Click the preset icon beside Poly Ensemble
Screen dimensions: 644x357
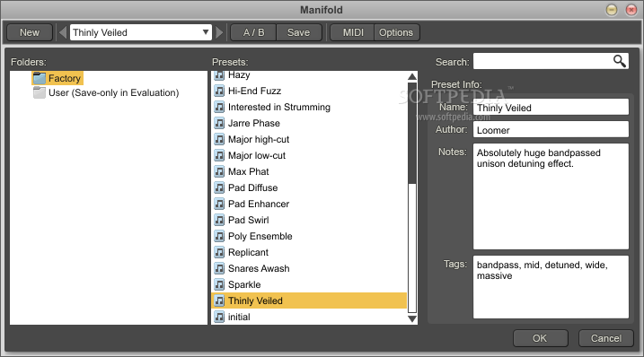pos(220,236)
